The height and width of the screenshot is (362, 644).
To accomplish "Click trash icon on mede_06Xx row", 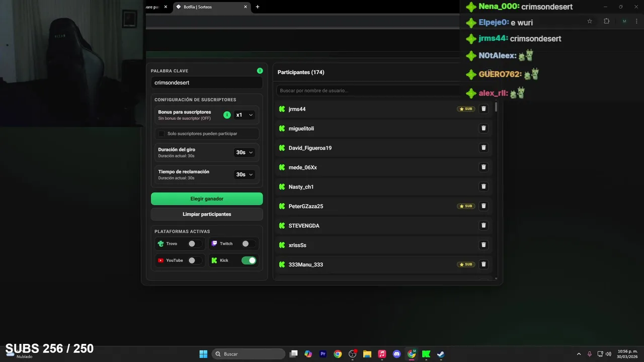I will (484, 167).
